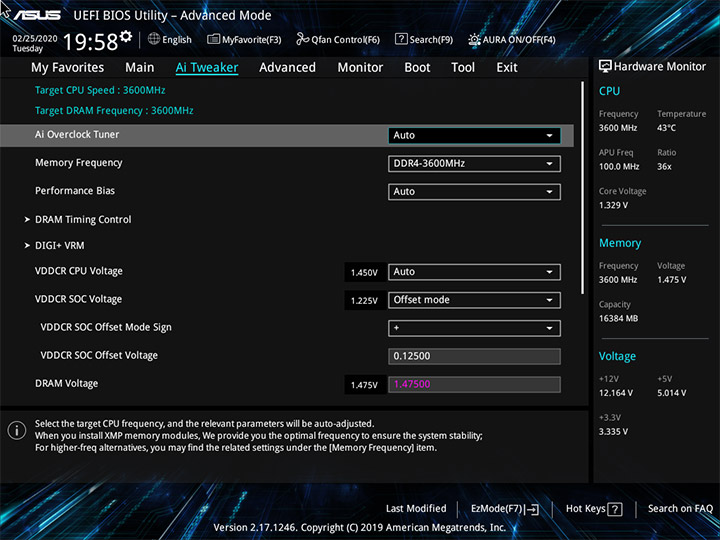Click Target DRAM Frequency : 3600MHz text

(x=114, y=111)
